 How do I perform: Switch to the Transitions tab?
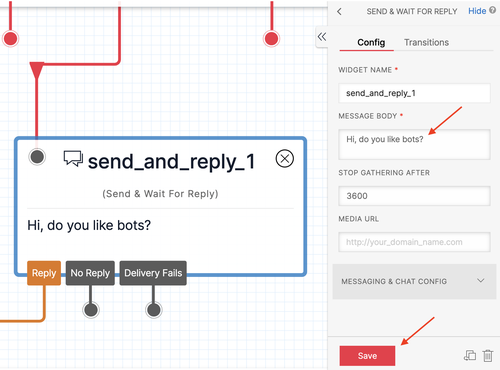click(426, 42)
